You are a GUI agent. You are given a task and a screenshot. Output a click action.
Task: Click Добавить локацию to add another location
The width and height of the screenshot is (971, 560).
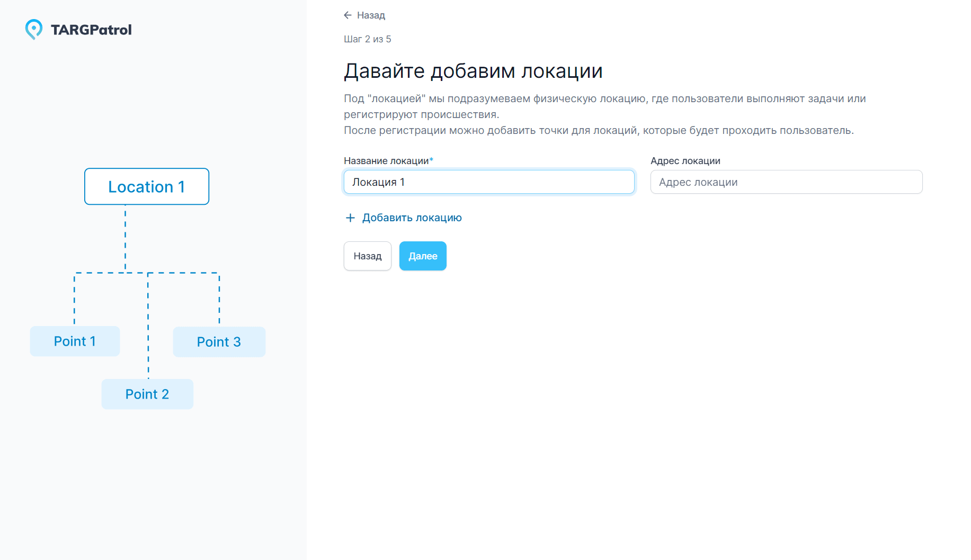(x=412, y=218)
